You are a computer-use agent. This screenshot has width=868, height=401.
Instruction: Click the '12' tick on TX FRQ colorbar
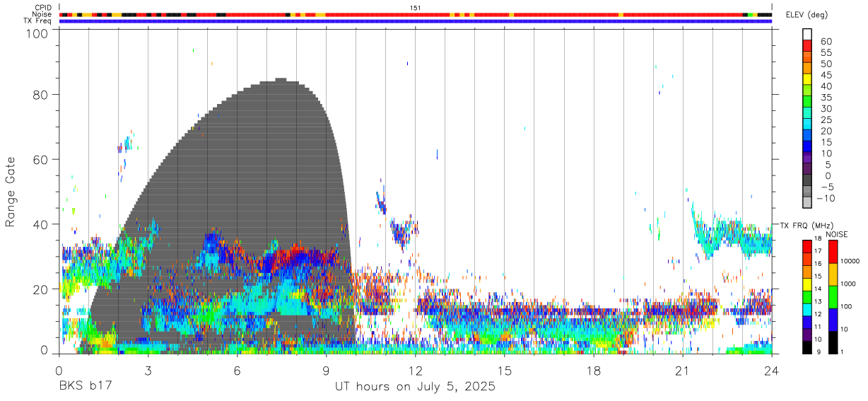coord(820,315)
